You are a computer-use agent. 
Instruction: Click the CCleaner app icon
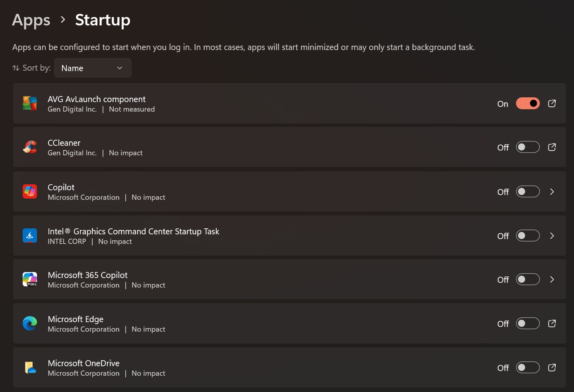click(30, 147)
